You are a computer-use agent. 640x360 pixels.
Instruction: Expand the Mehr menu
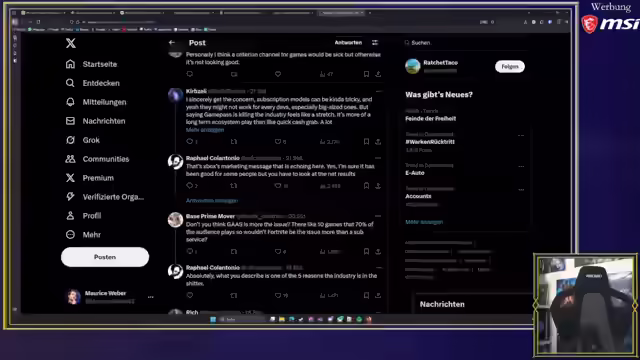point(83,235)
